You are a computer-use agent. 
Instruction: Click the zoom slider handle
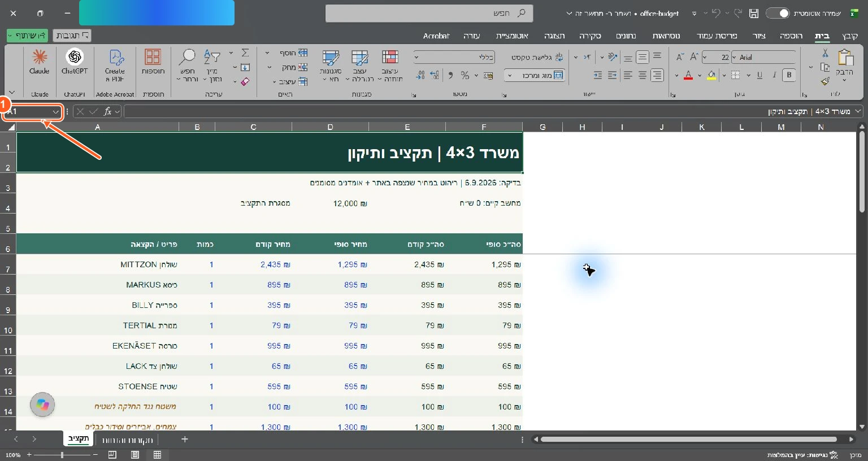(62, 455)
